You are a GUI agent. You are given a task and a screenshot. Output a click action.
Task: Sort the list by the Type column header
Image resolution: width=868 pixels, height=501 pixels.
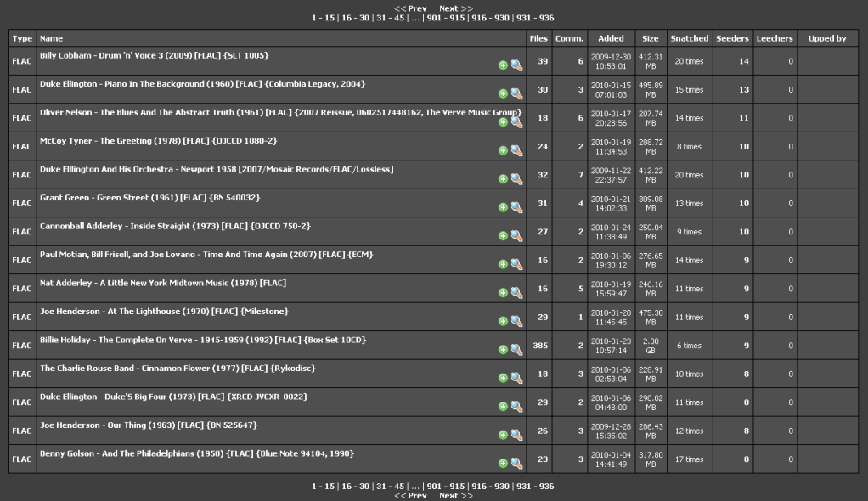(22, 39)
